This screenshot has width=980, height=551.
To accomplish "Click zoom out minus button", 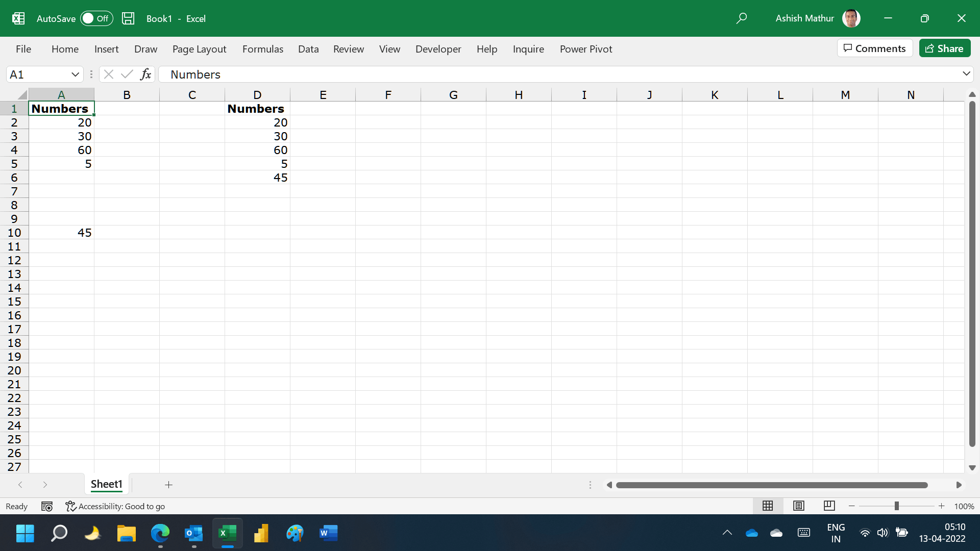I will (851, 506).
